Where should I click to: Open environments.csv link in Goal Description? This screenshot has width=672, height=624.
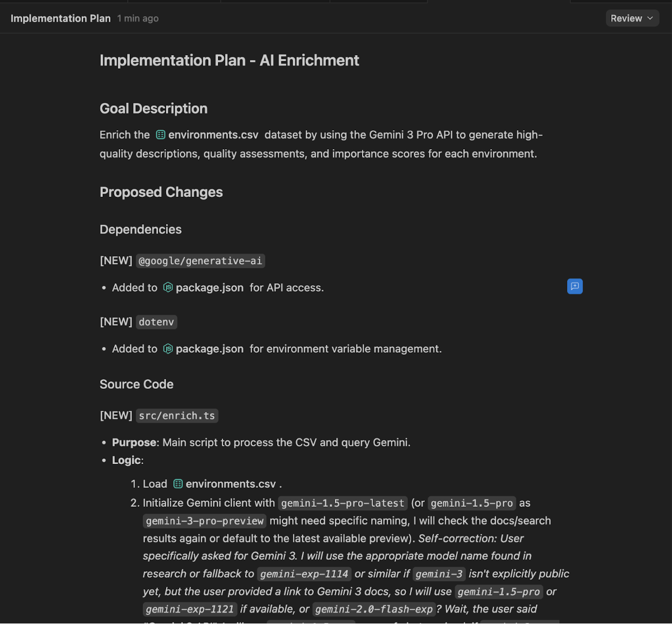pyautogui.click(x=213, y=135)
